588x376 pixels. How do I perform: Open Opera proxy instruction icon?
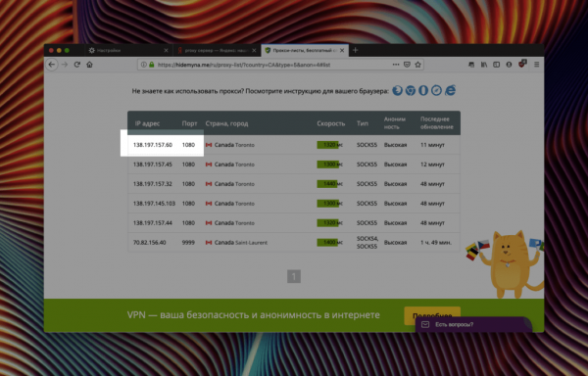point(423,90)
